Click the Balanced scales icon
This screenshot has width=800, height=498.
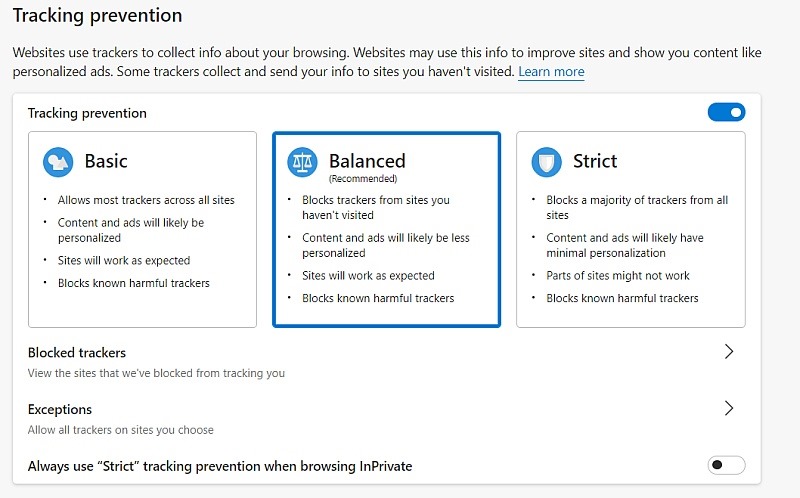pos(302,162)
